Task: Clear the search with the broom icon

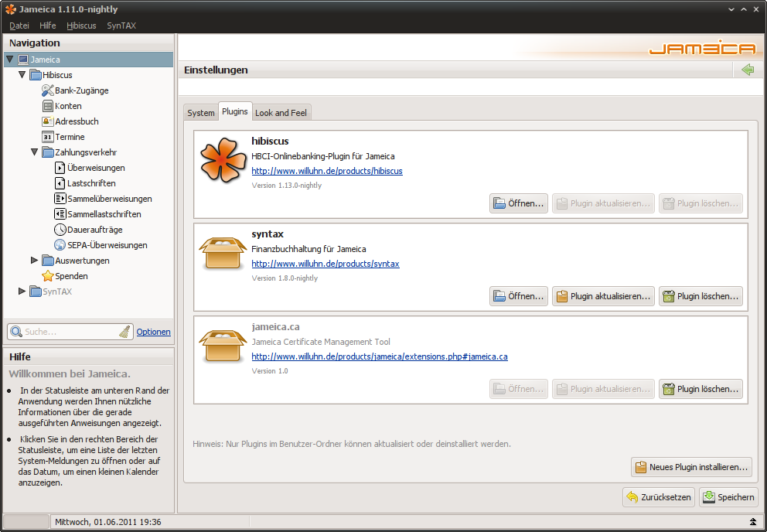Action: point(124,332)
